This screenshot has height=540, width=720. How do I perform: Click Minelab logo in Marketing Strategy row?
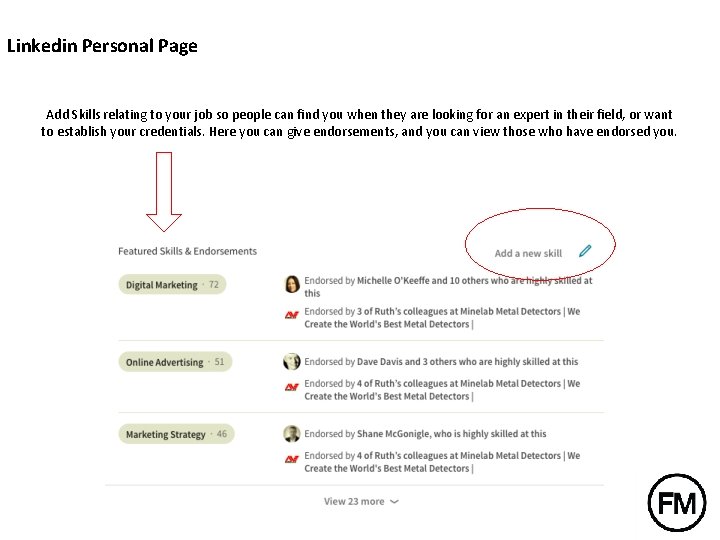292,459
